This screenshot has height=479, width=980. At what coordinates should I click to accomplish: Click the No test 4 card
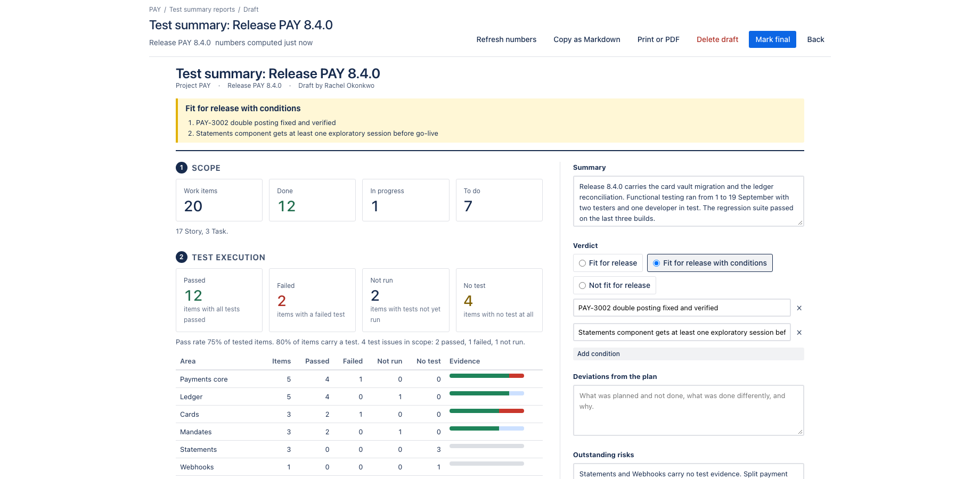[x=499, y=300]
